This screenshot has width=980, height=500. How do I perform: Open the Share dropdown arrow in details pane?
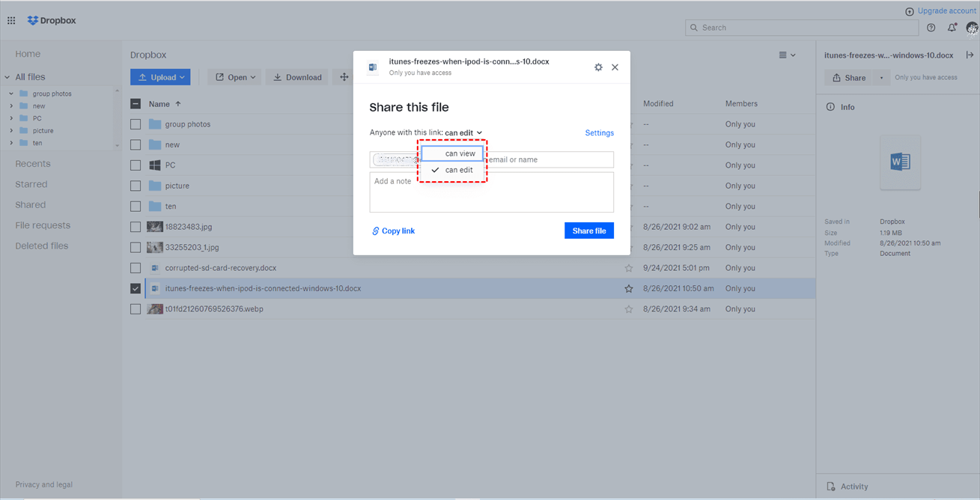[881, 77]
